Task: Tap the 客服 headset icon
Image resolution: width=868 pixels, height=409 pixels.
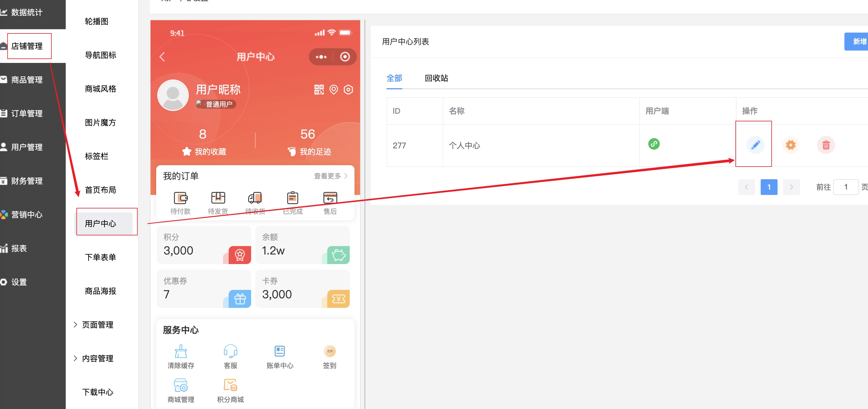Action: [x=230, y=351]
